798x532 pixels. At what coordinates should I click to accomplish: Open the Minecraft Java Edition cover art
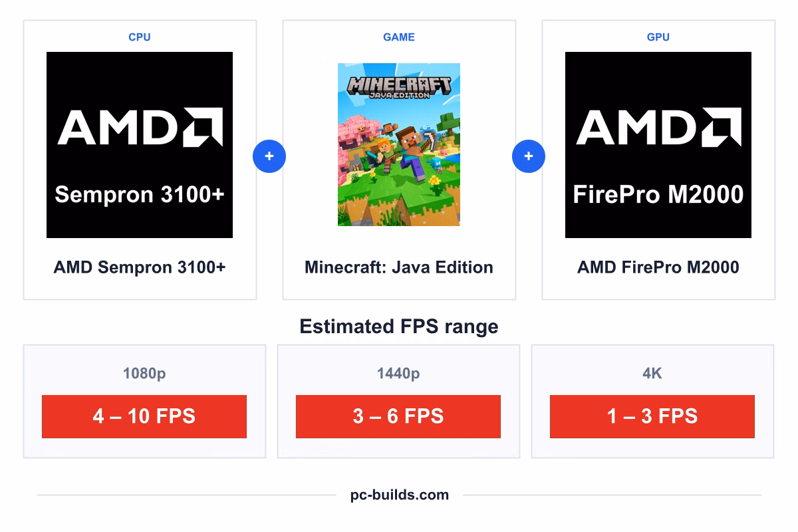point(399,145)
